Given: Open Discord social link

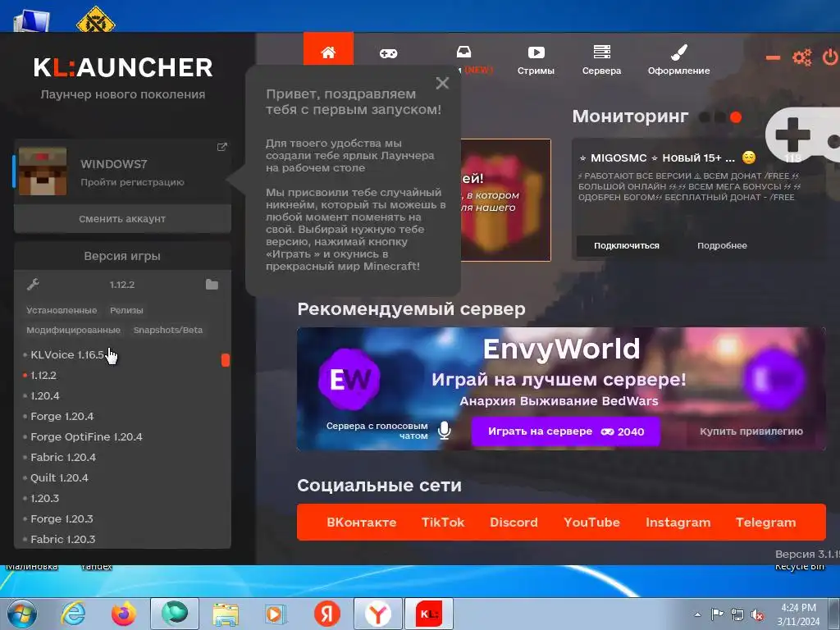Looking at the screenshot, I should tap(514, 523).
